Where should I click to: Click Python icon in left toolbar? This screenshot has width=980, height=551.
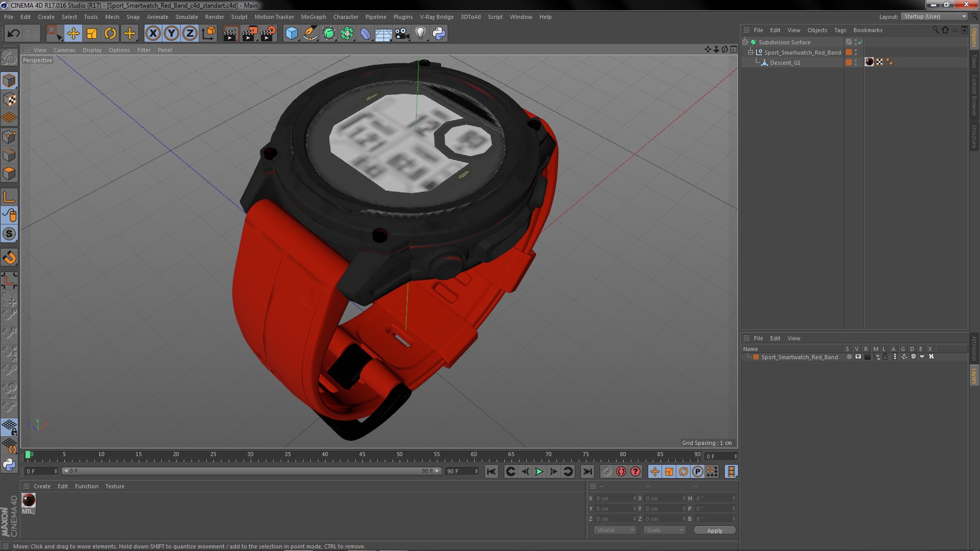click(9, 465)
